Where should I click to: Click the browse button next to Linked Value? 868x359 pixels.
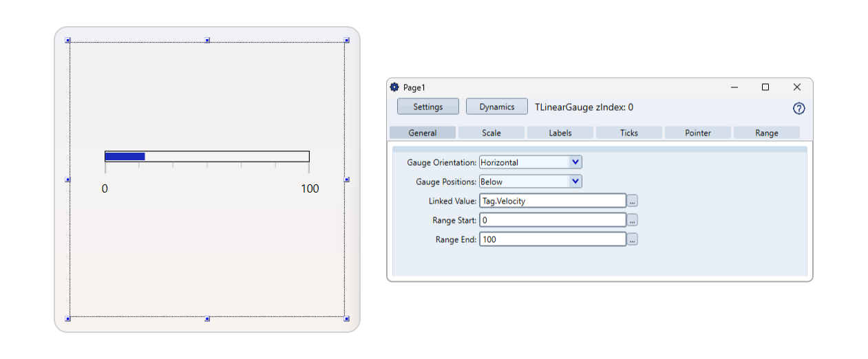632,201
